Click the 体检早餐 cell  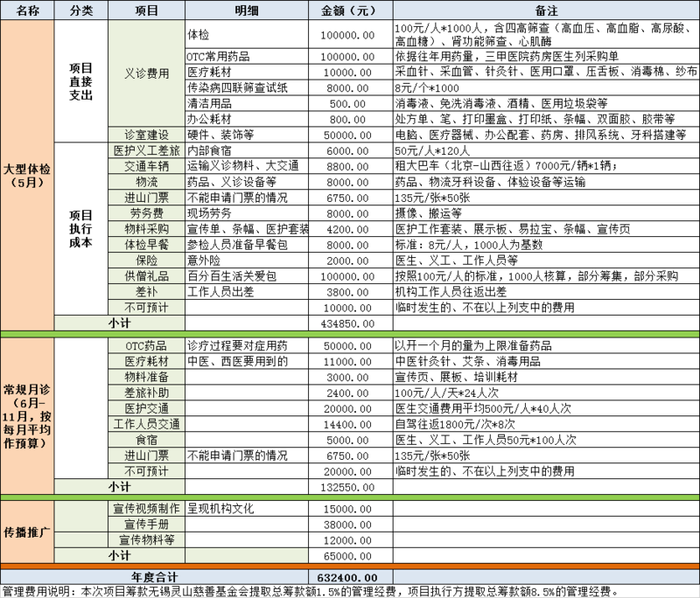(146, 245)
